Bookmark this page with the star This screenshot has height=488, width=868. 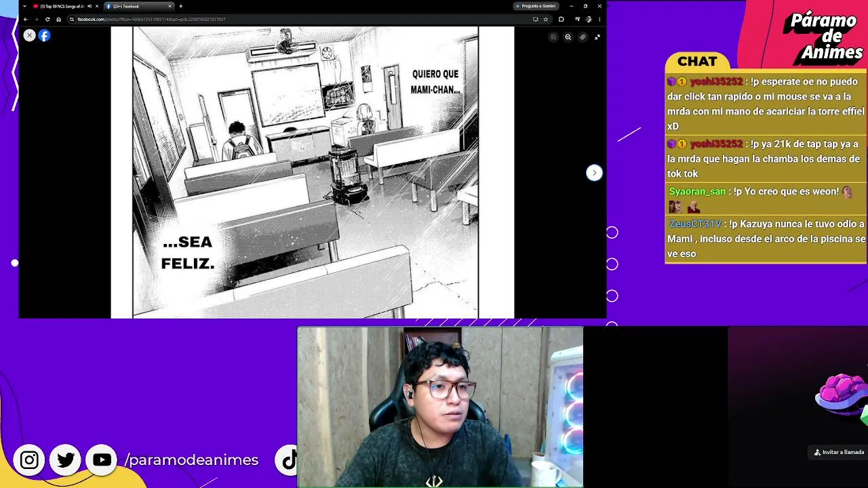tap(546, 19)
